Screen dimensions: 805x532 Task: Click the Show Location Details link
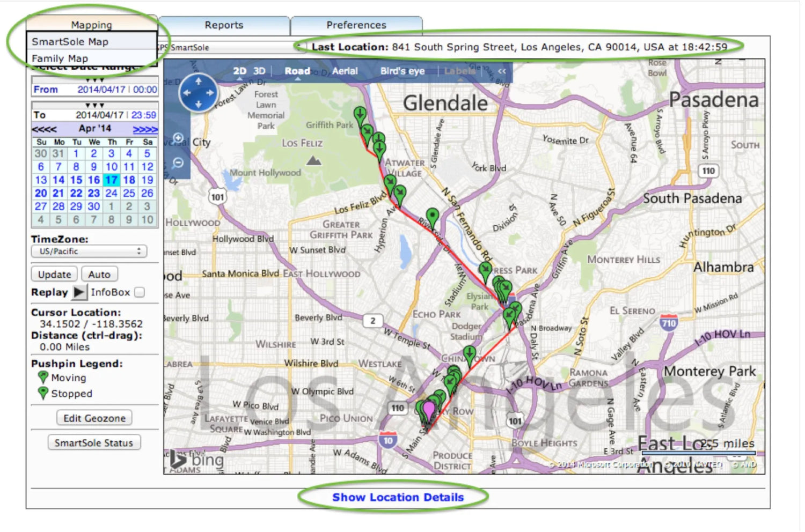[398, 497]
